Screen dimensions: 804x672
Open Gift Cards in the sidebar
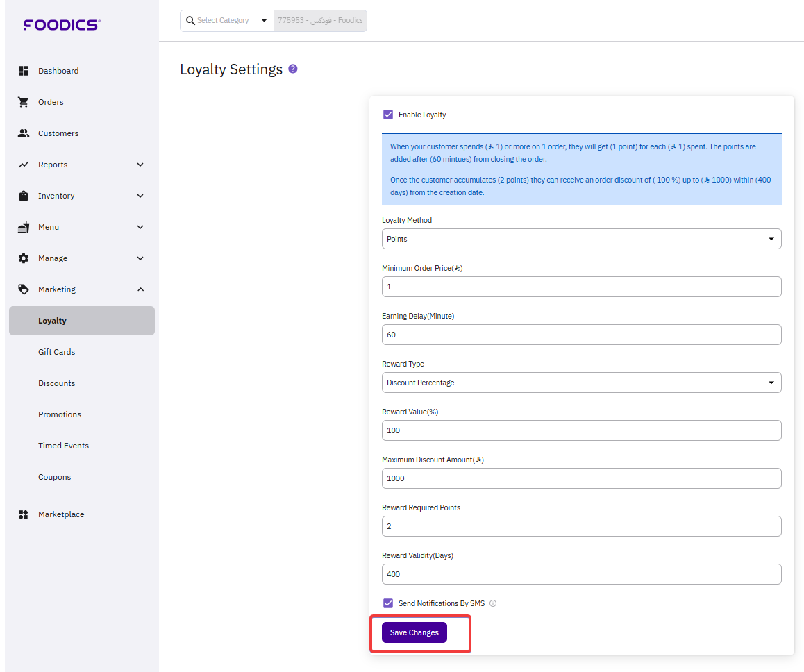pyautogui.click(x=56, y=352)
